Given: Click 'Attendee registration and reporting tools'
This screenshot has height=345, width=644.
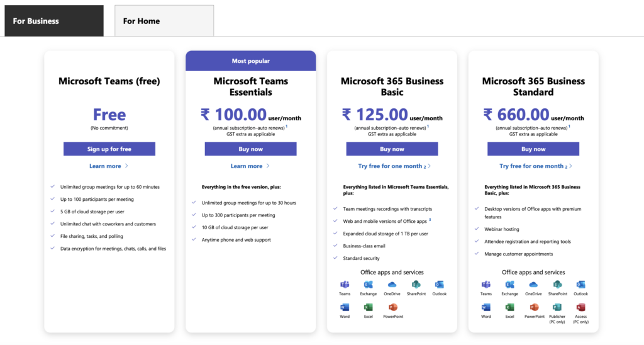Looking at the screenshot, I should point(528,242).
